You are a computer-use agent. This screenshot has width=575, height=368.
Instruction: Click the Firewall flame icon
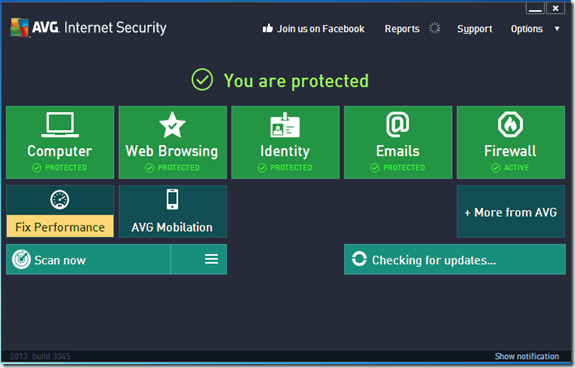tap(510, 125)
